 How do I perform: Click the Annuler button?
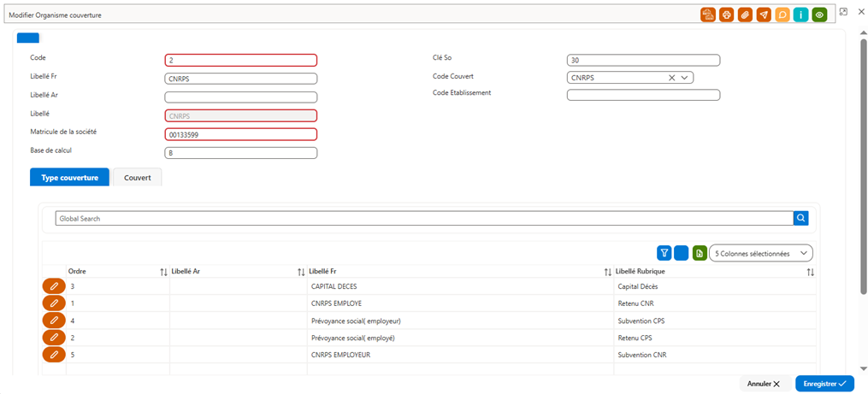tap(764, 384)
